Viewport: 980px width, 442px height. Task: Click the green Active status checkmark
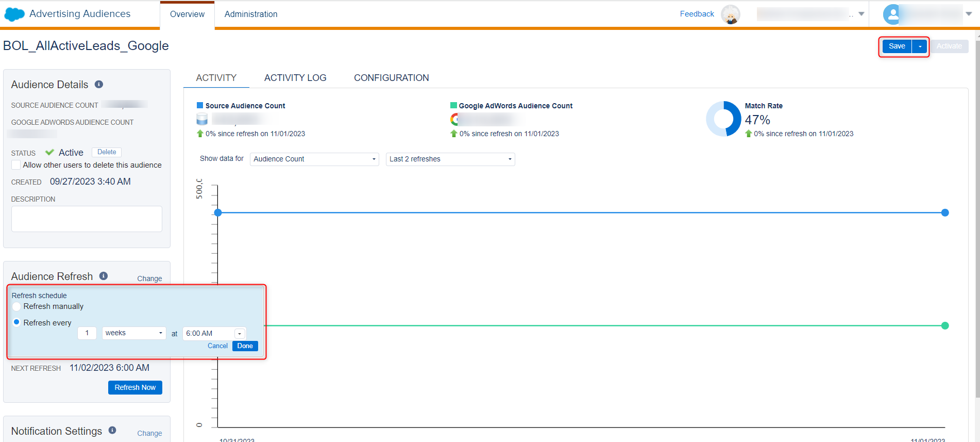click(49, 152)
